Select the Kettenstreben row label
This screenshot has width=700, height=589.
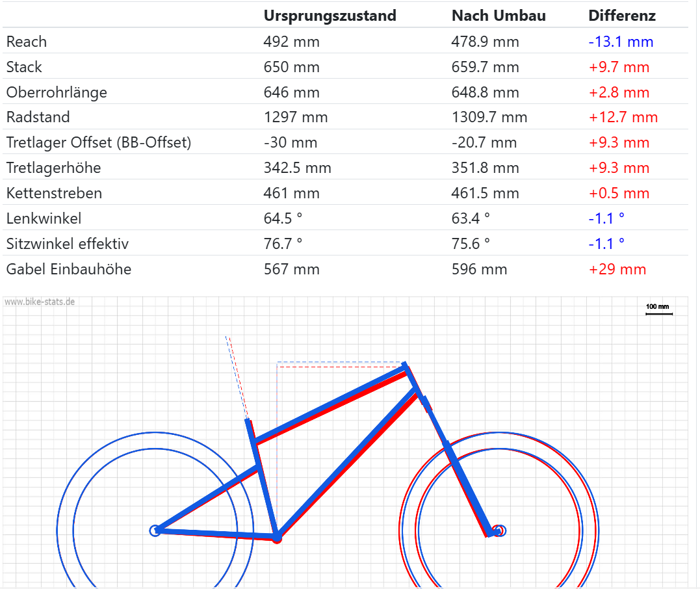click(54, 194)
